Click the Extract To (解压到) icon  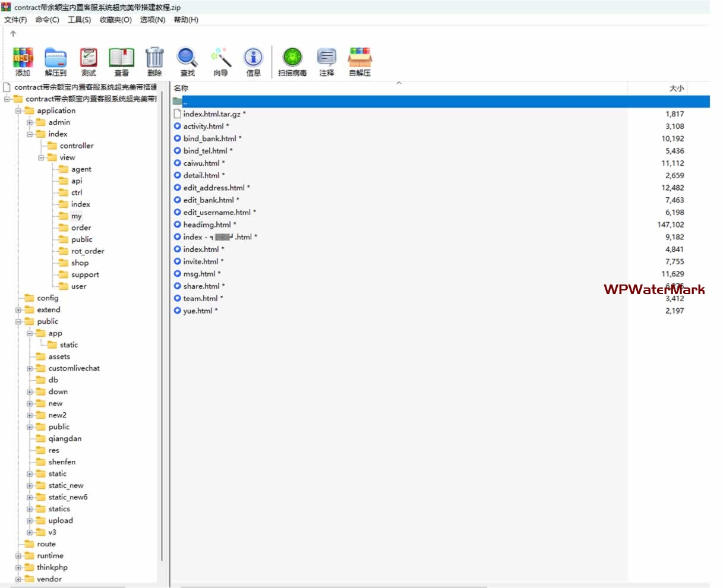pos(55,61)
